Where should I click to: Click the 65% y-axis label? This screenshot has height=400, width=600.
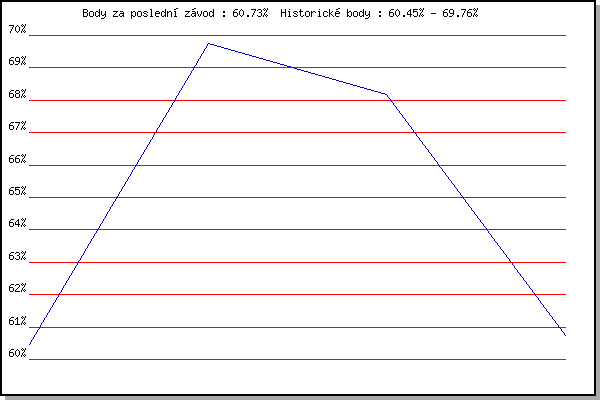tap(16, 191)
